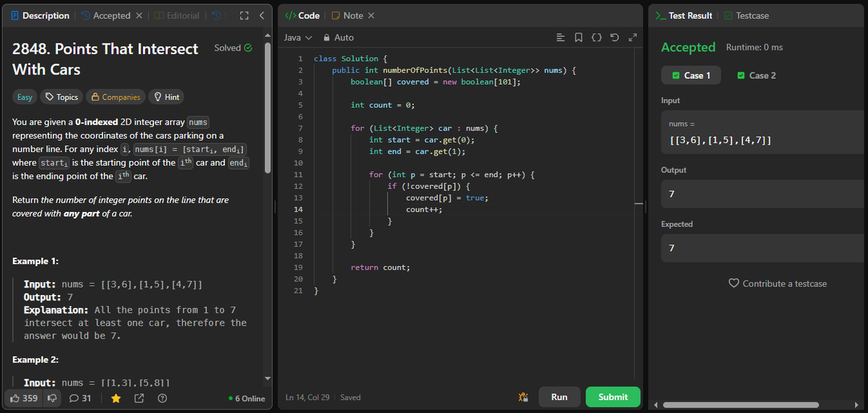Open the Test Result tab
The width and height of the screenshot is (868, 413).
pos(684,15)
